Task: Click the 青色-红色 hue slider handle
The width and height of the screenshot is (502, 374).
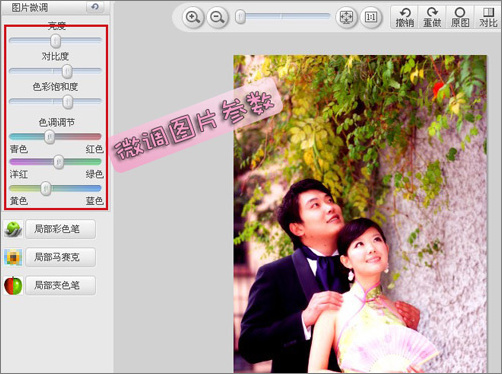Action: (x=50, y=137)
